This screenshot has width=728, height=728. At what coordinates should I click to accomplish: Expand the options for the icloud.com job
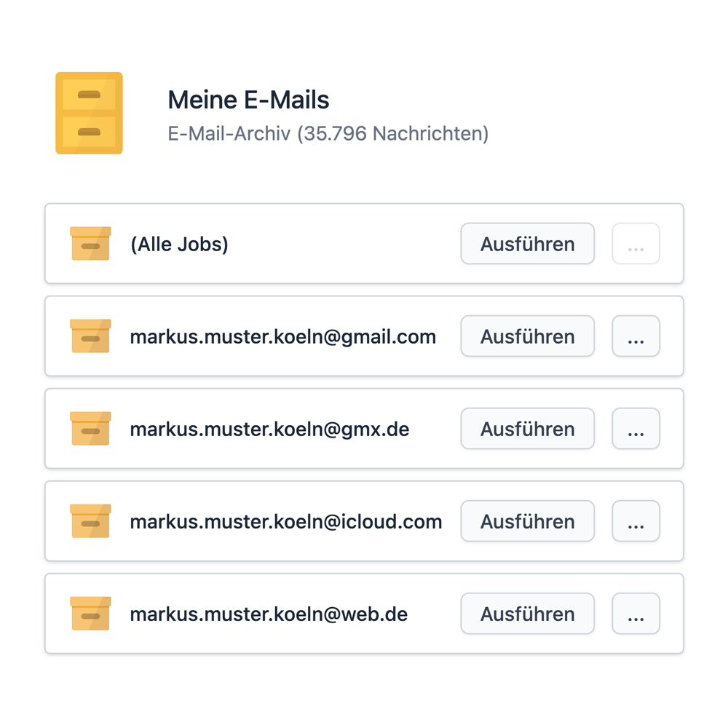636,521
